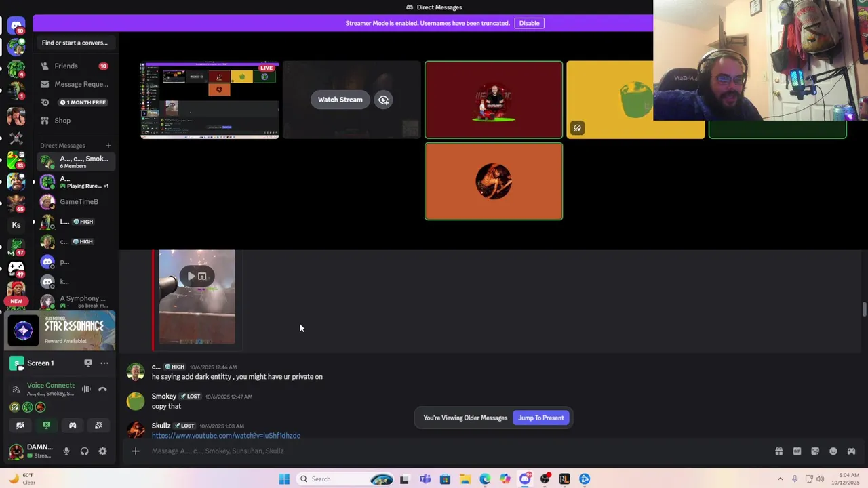Open the YouTube link from Skullz

(226, 436)
